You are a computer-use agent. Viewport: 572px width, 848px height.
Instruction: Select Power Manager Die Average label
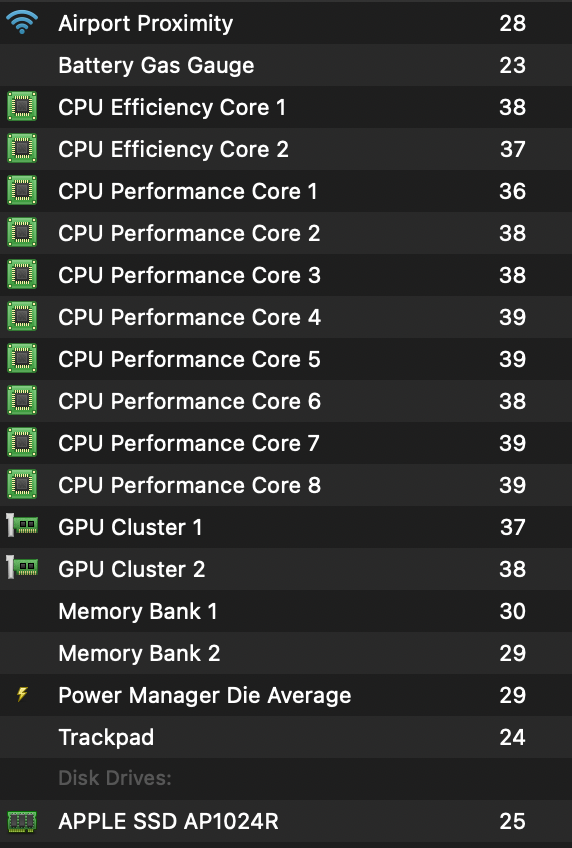[x=204, y=695]
